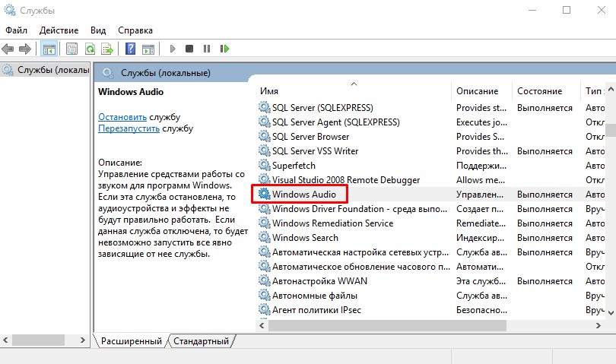Click the gear icon of Автономные файлы
The width and height of the screenshot is (616, 364).
[265, 295]
